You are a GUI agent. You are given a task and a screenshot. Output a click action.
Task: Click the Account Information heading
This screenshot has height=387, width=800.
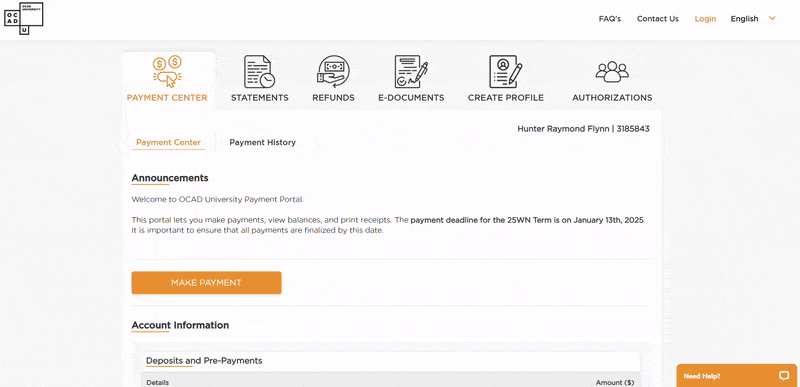(180, 325)
